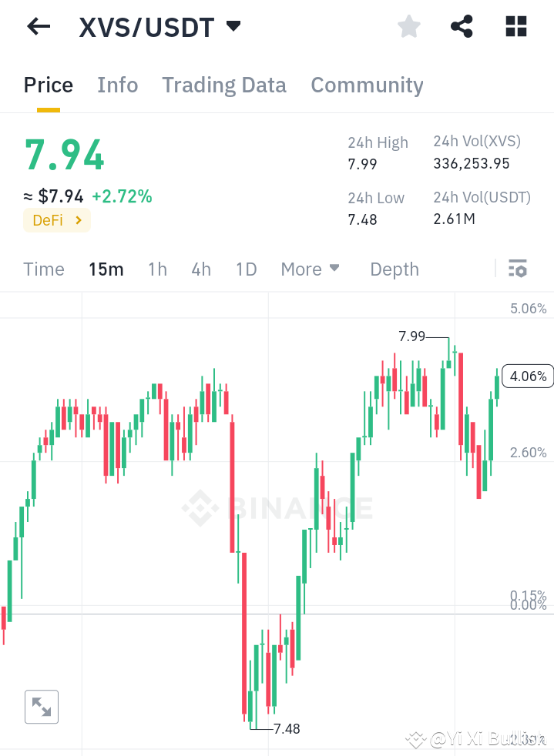Viewport: 554px width, 756px height.
Task: Switch to Time line view
Action: coord(44,269)
